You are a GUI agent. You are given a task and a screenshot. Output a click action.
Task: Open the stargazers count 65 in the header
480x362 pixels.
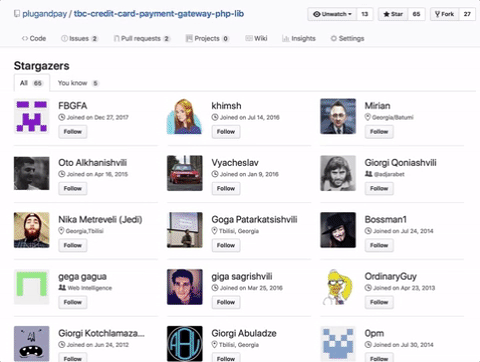416,14
